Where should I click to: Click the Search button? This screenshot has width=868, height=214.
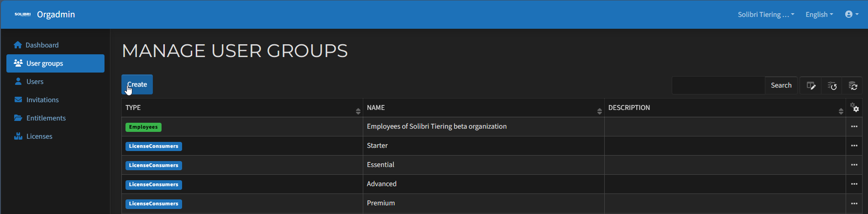(781, 85)
